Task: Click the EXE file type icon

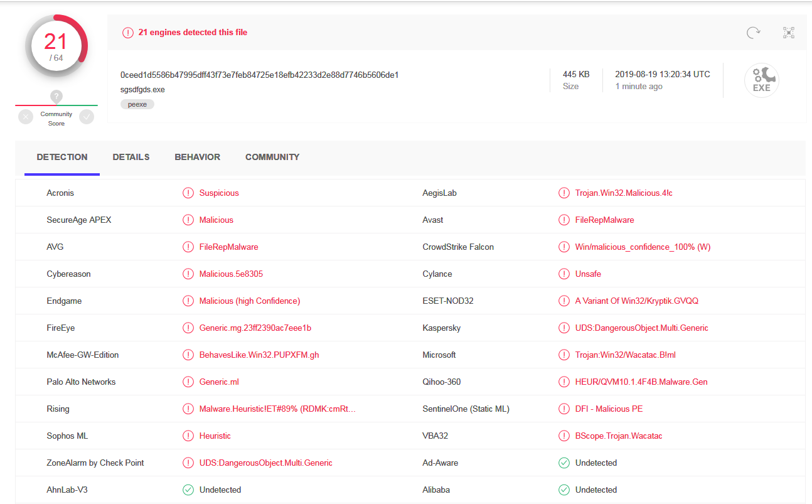Action: 761,81
